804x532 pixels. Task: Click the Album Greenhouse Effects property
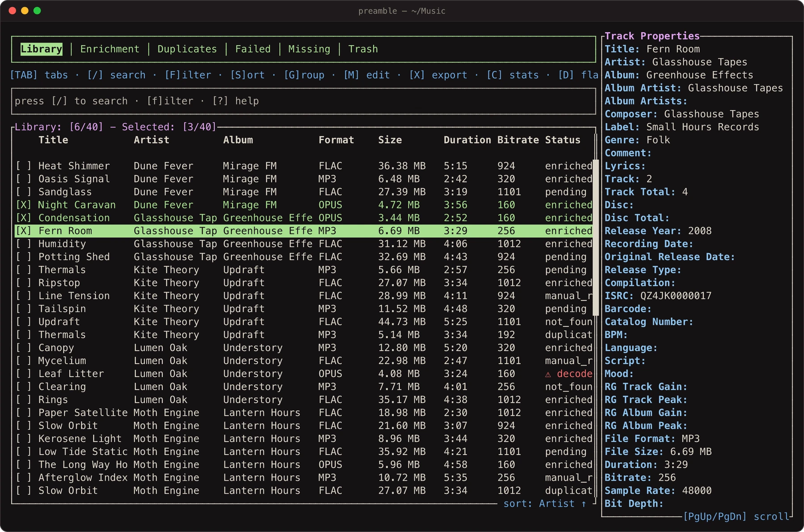point(679,75)
